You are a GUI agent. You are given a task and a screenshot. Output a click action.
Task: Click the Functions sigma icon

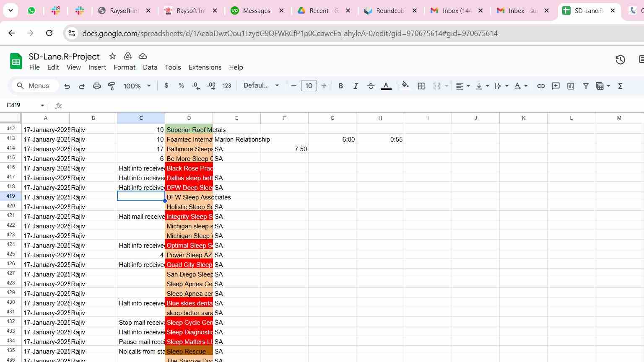pyautogui.click(x=620, y=86)
